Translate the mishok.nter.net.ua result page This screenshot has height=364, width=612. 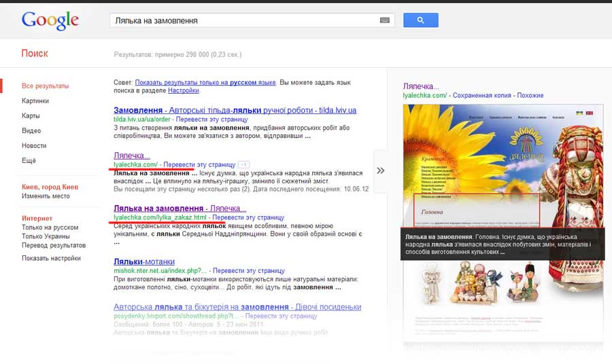coord(249,270)
